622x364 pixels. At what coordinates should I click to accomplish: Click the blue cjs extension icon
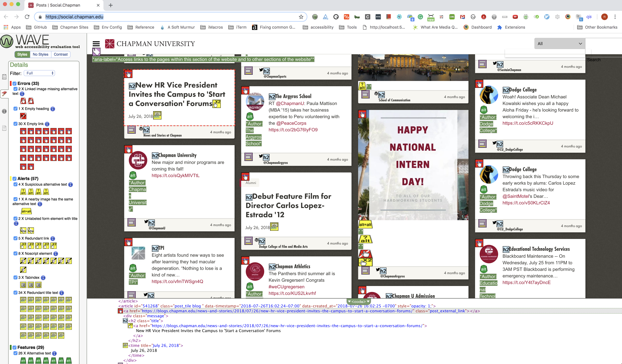pos(589,17)
